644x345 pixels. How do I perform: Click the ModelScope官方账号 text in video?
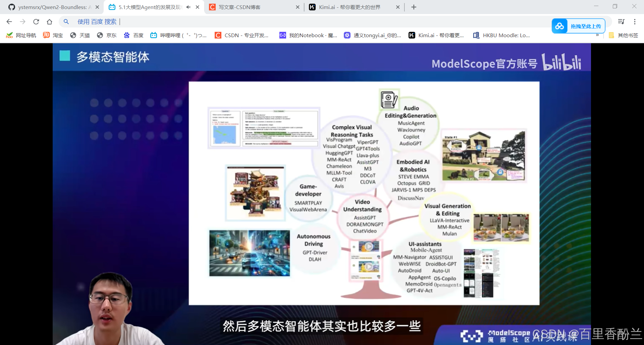484,63
